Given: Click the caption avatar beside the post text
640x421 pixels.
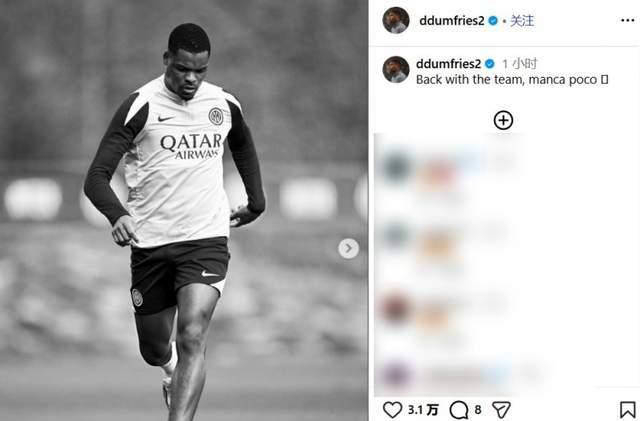Looking at the screenshot, I should click(x=396, y=69).
